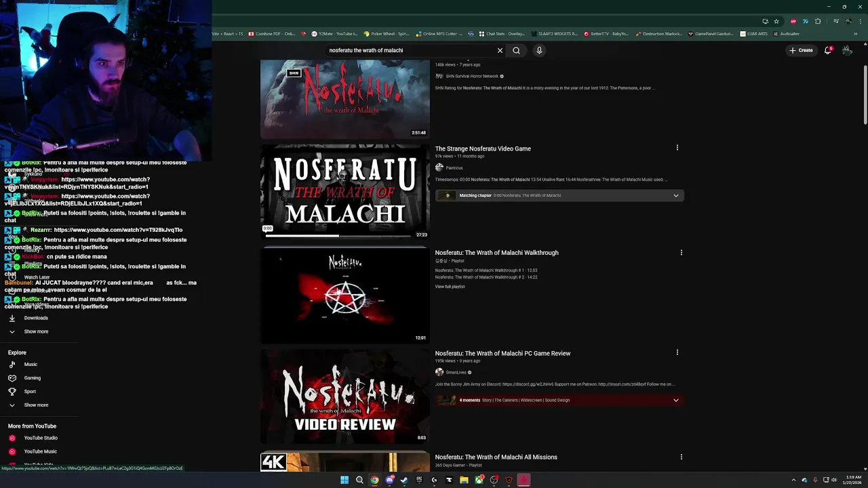The height and width of the screenshot is (488, 868).
Task: Click the Create button
Action: 801,50
